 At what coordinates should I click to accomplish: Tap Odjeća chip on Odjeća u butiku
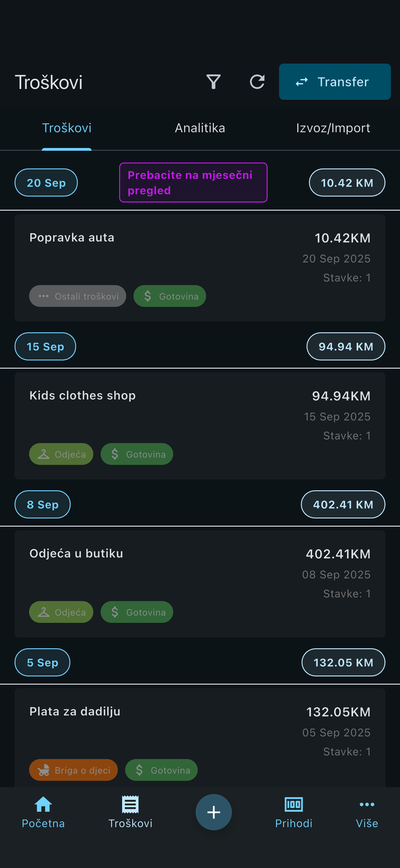[x=61, y=612]
